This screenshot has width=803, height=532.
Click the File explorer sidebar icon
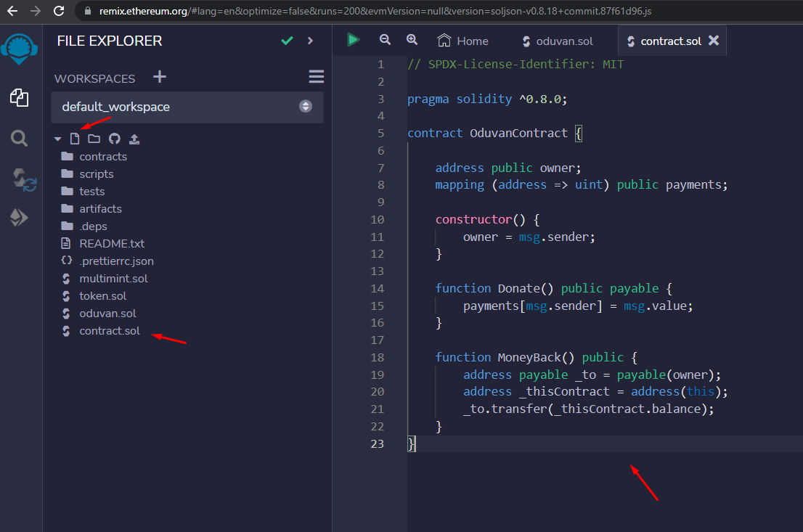pyautogui.click(x=20, y=97)
